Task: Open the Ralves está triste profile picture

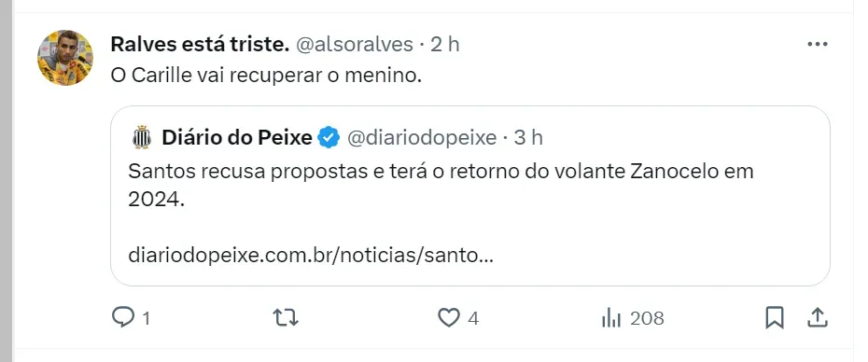Action: point(65,58)
